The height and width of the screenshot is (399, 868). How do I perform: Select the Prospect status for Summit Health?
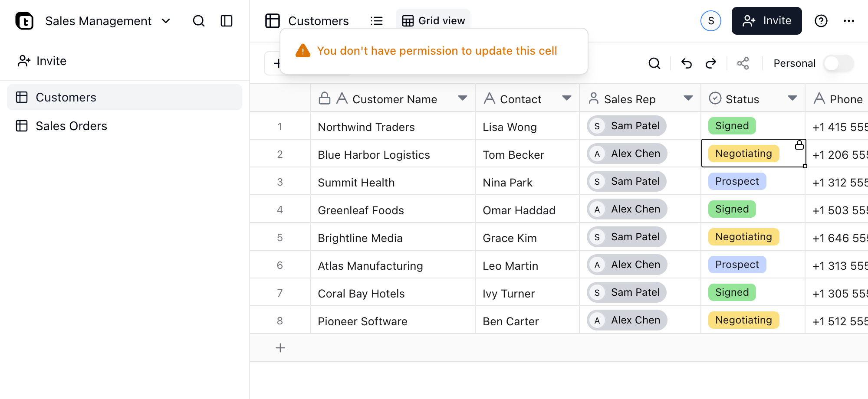coord(737,181)
